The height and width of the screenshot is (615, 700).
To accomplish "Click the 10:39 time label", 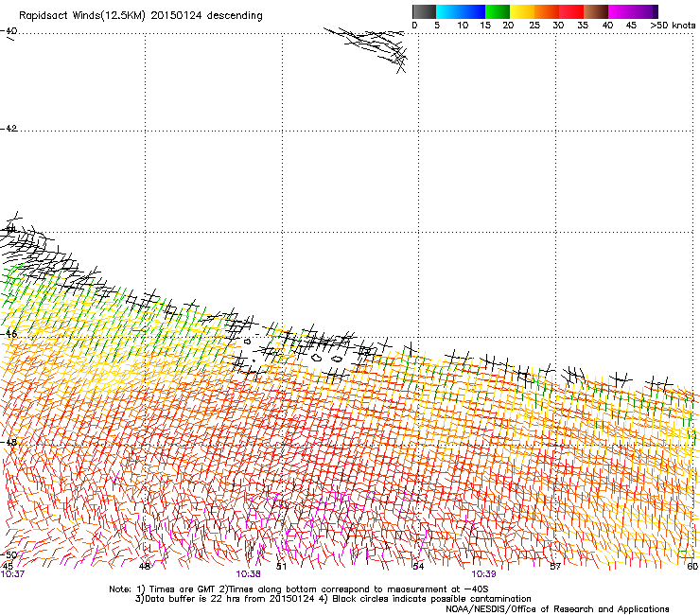I will point(484,574).
